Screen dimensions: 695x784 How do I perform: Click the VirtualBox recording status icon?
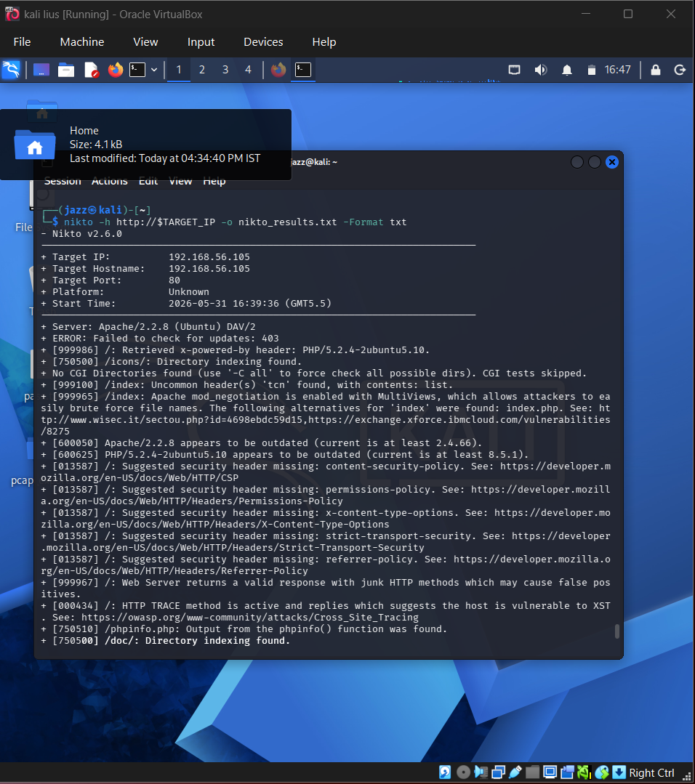pyautogui.click(x=567, y=772)
